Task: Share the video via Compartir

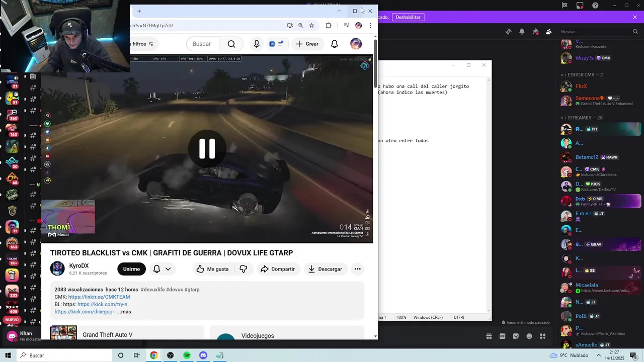Action: point(278,269)
